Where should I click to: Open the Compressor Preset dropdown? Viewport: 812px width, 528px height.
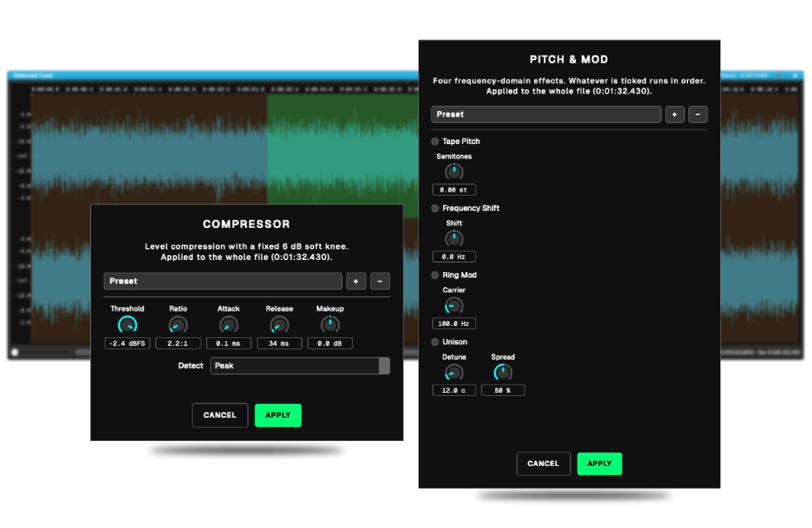(222, 281)
